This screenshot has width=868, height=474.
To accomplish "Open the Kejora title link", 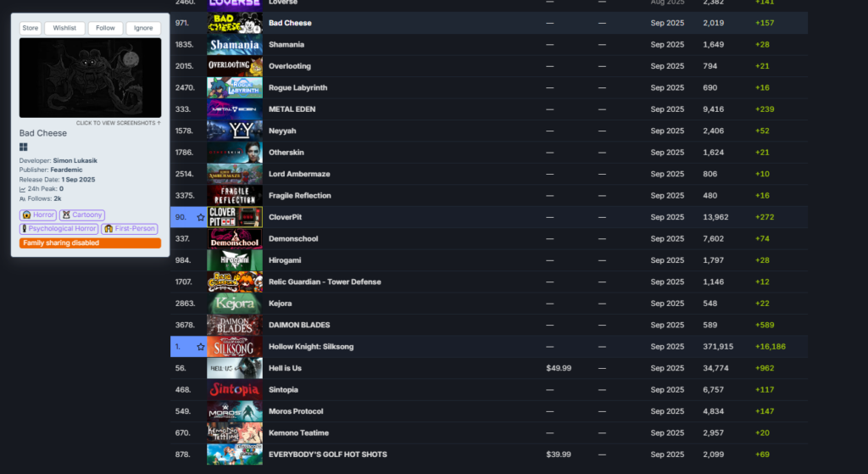I will click(280, 304).
